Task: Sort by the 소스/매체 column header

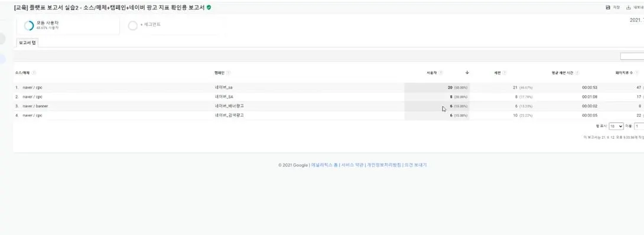Action: tap(22, 73)
